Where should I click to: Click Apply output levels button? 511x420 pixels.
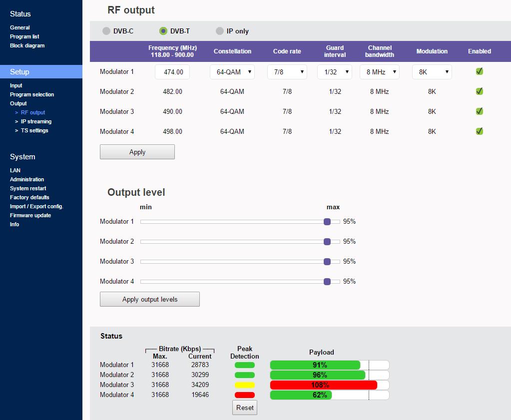[149, 299]
